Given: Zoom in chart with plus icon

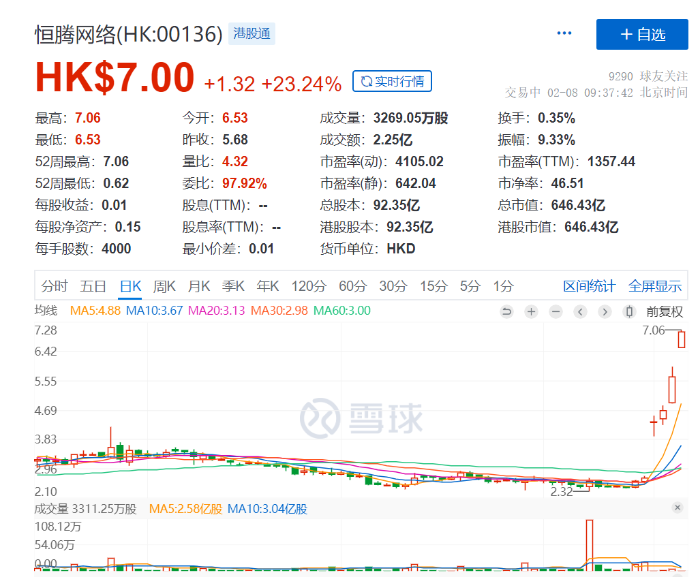Looking at the screenshot, I should point(531,311).
